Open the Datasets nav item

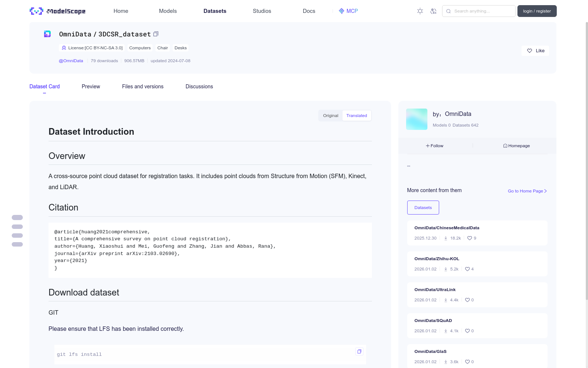click(215, 11)
